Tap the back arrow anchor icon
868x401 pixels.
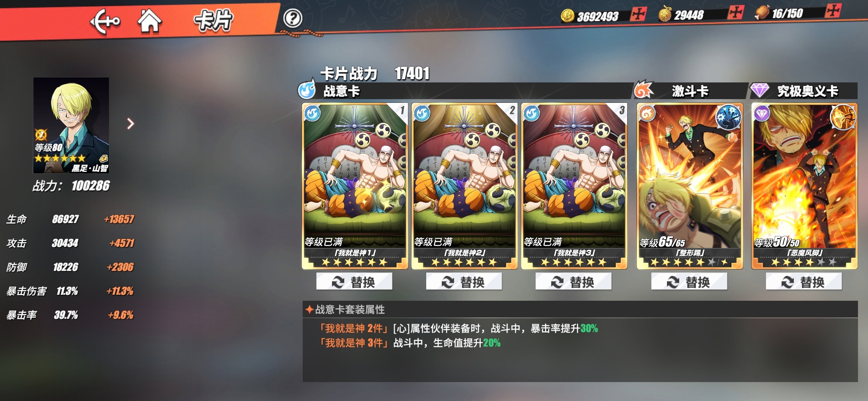pos(105,22)
